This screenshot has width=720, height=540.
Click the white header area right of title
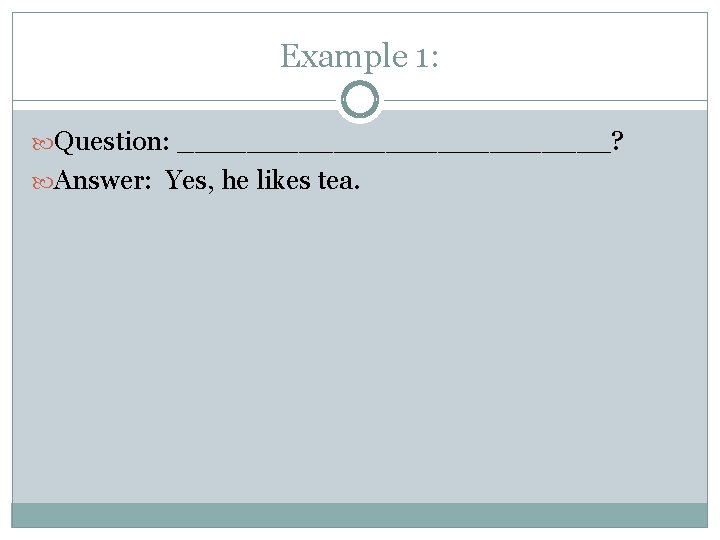pyautogui.click(x=580, y=56)
